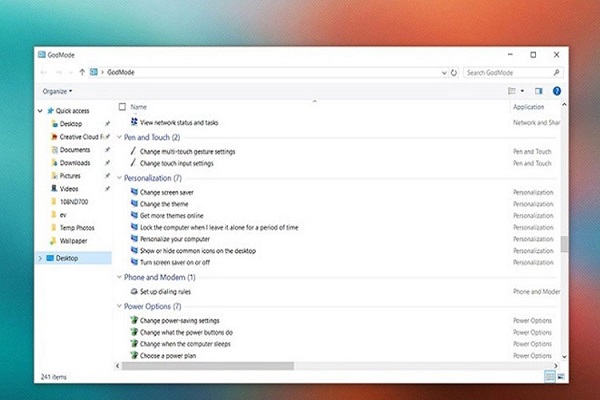Click the Refresh icon in address bar
This screenshot has height=400, width=600.
454,72
